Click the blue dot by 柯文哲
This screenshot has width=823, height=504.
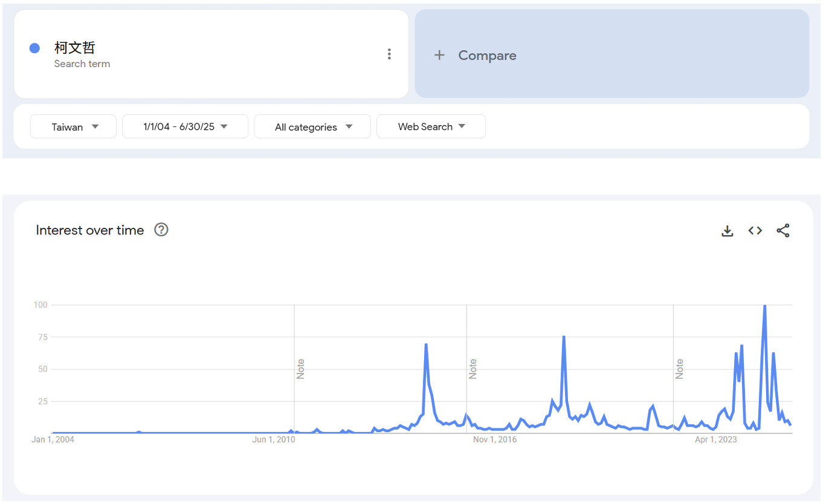click(35, 48)
